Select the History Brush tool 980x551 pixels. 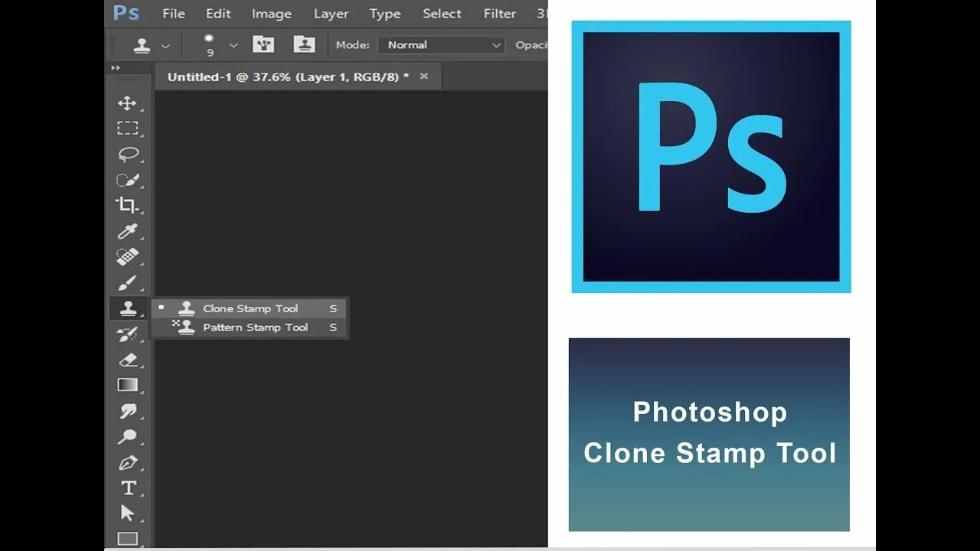point(127,334)
